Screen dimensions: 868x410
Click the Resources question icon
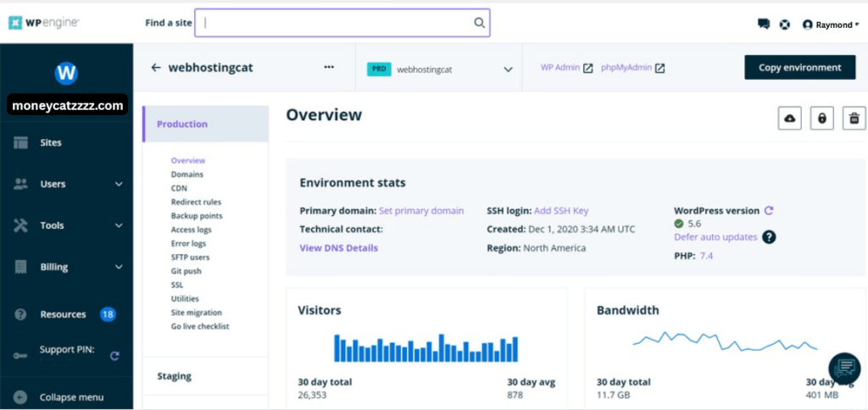pos(21,314)
